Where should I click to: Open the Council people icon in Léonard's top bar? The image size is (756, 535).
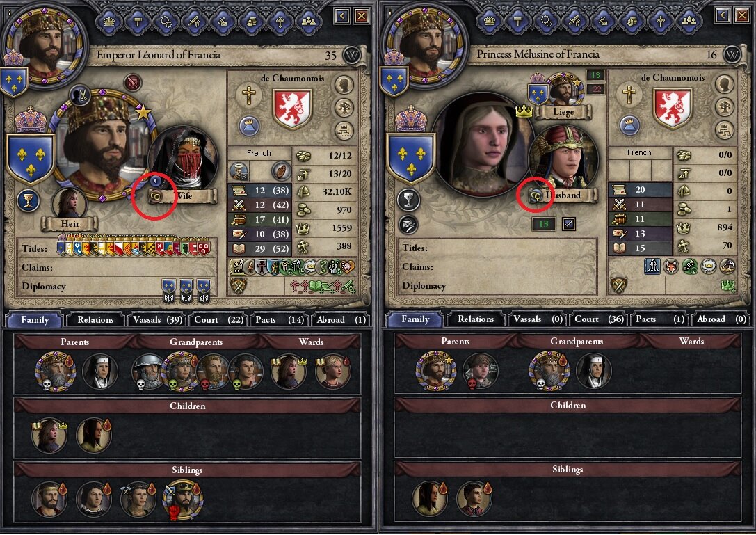click(308, 22)
